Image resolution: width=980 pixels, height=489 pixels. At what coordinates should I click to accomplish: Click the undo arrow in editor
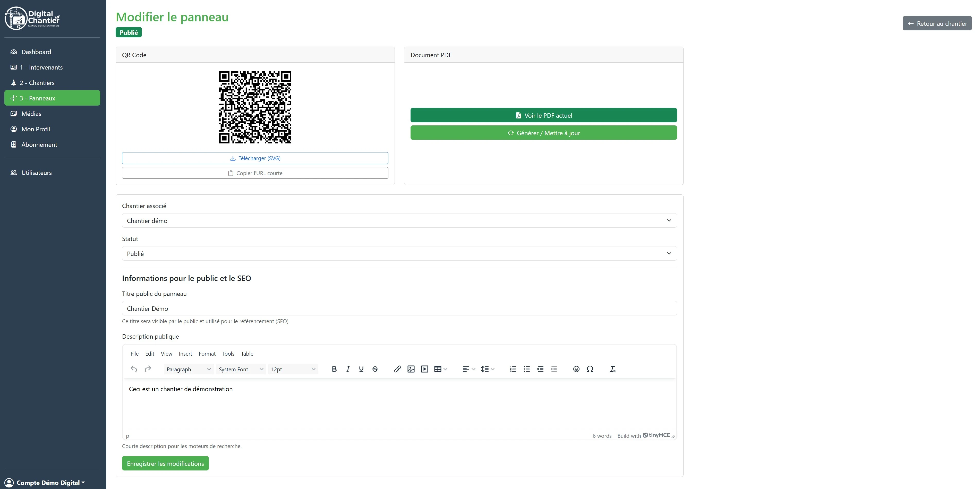134,369
